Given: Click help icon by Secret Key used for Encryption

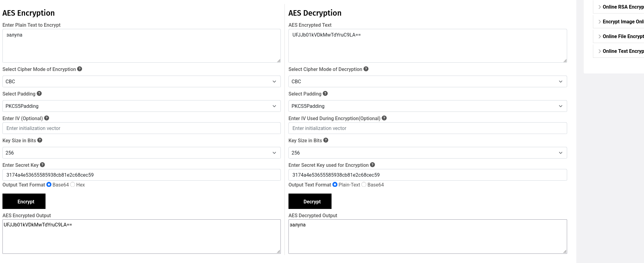Looking at the screenshot, I should (372, 165).
